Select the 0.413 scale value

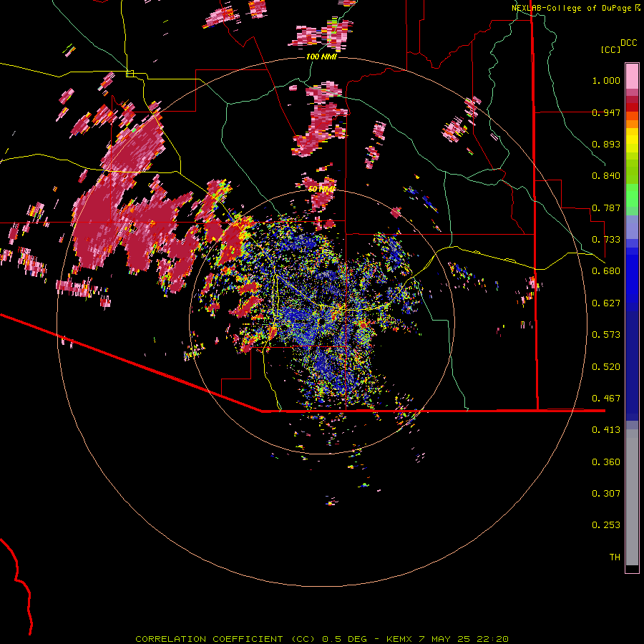coord(606,430)
